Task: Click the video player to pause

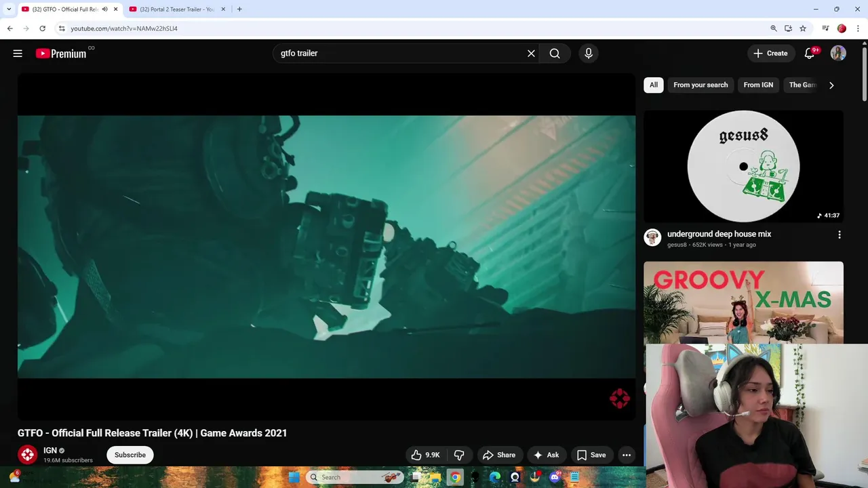Action: [x=326, y=247]
